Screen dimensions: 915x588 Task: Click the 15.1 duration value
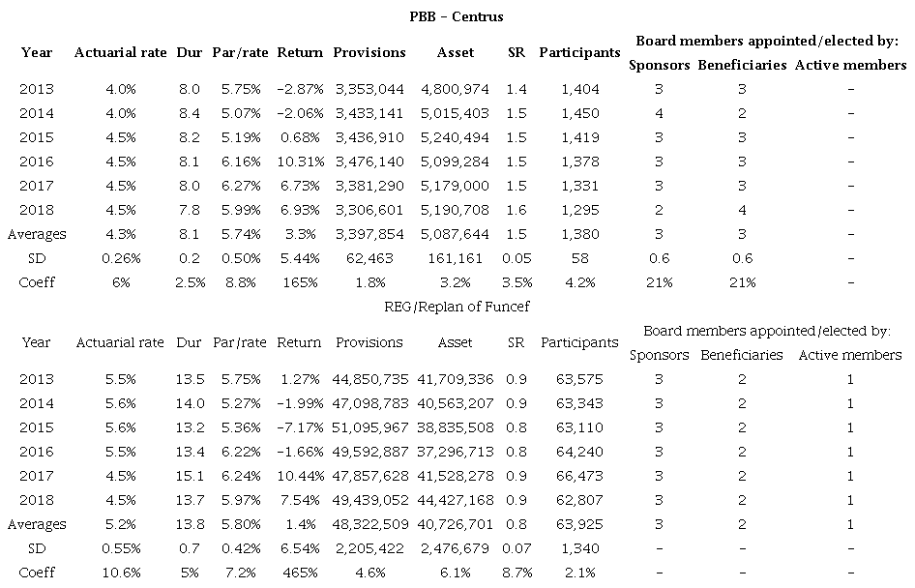(190, 476)
